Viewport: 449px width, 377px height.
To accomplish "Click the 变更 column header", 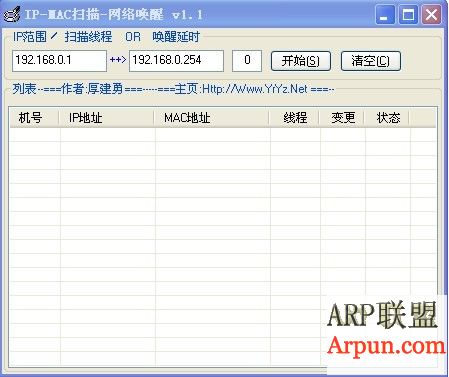I will click(x=342, y=118).
